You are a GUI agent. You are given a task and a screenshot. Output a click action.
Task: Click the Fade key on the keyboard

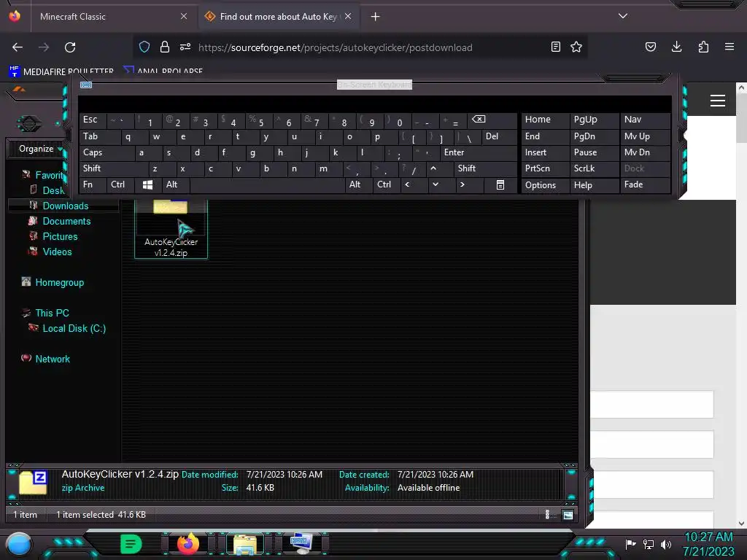645,184
